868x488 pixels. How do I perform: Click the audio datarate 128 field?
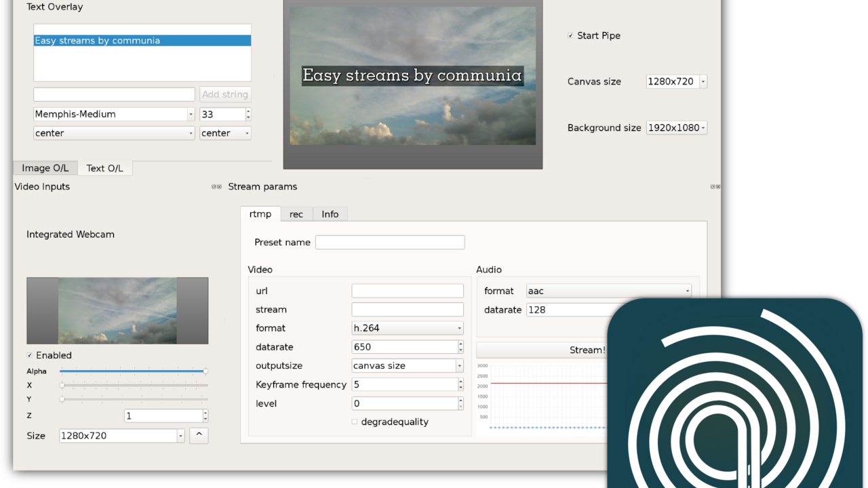tap(609, 310)
